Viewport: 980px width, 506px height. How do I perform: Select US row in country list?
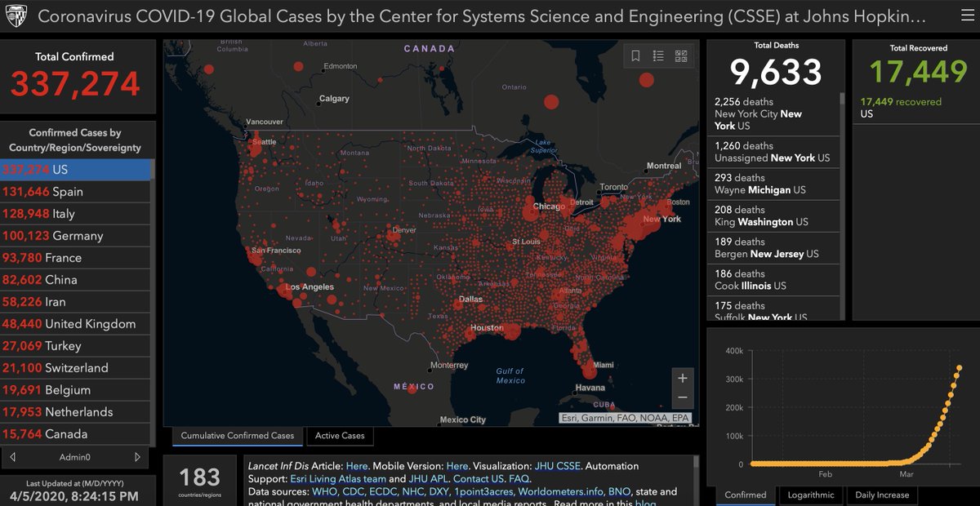point(75,170)
